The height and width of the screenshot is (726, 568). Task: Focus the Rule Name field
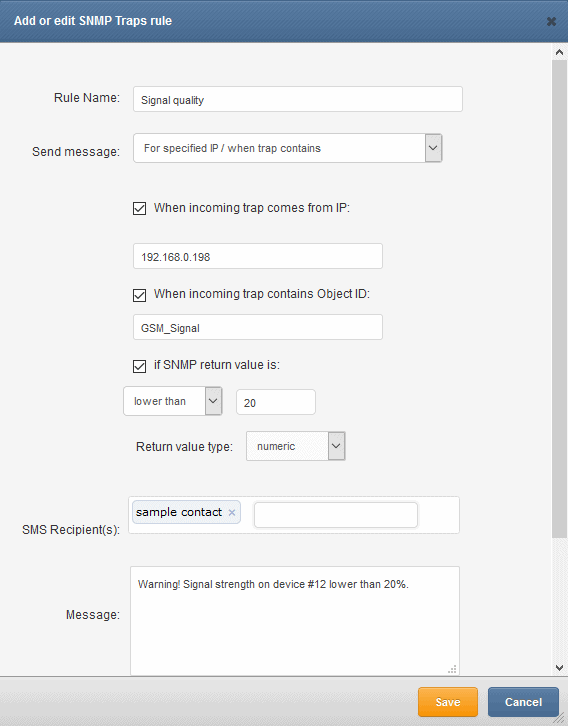point(298,99)
